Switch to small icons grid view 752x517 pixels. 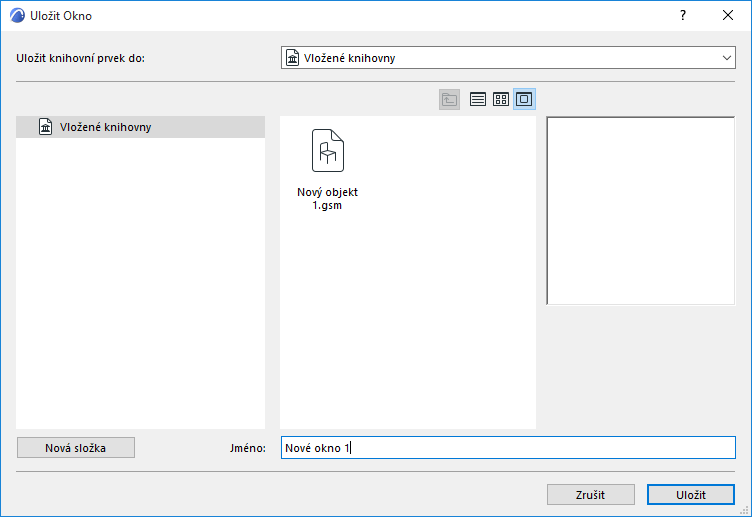coord(501,99)
